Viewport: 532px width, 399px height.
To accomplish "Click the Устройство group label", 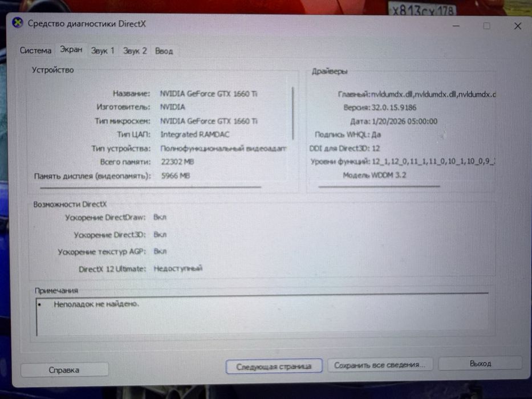I will (52, 70).
